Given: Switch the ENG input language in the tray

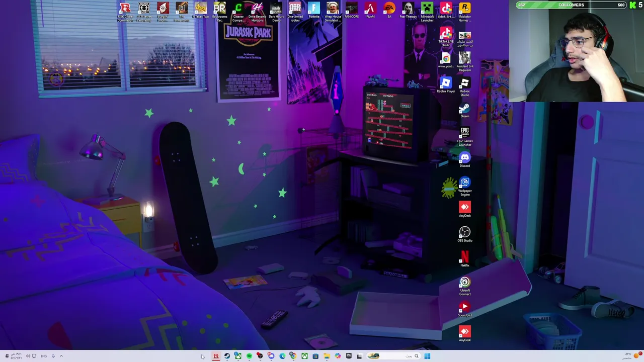Looking at the screenshot, I should [x=44, y=356].
